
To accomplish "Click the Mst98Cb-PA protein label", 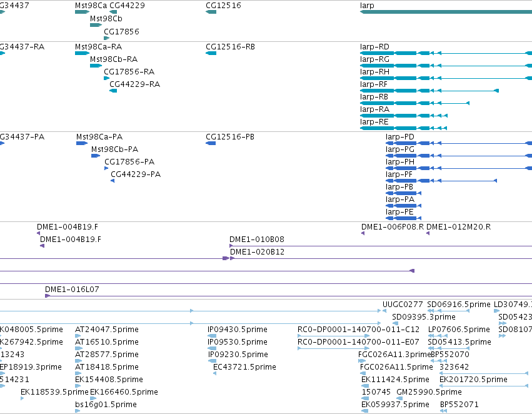I will pyautogui.click(x=114, y=149).
